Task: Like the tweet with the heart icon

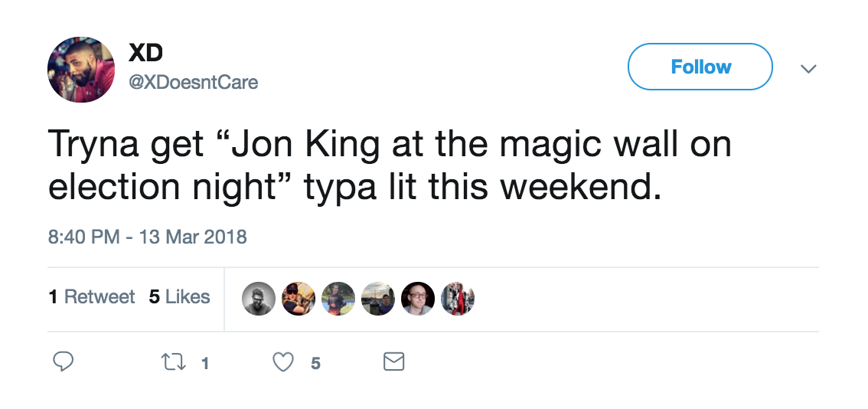Action: pyautogui.click(x=284, y=362)
